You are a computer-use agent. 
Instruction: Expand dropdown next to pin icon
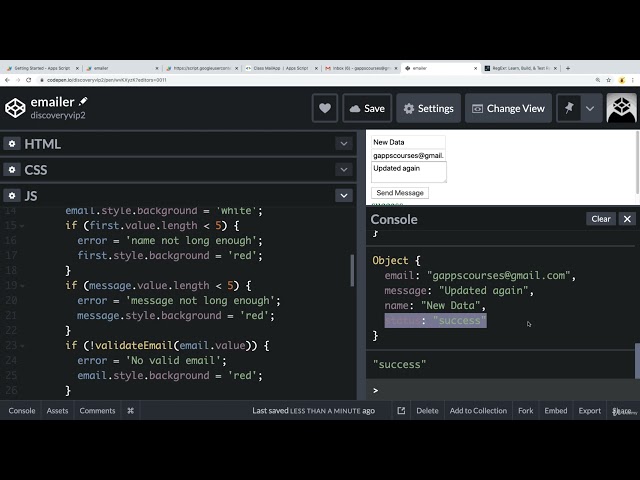click(590, 108)
